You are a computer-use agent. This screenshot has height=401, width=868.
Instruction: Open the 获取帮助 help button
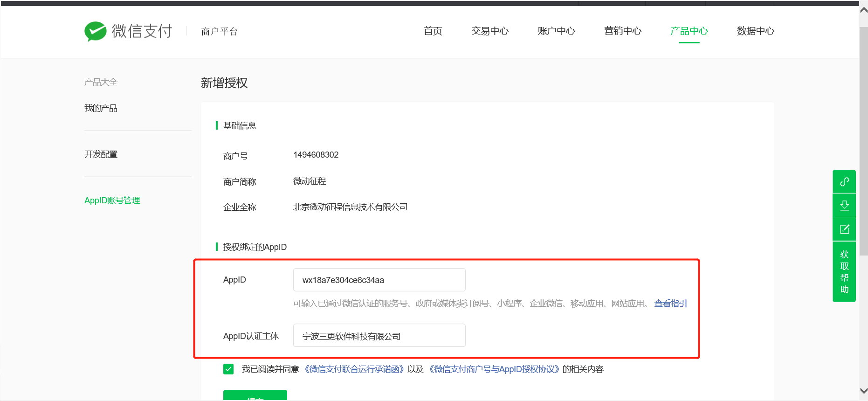point(844,271)
